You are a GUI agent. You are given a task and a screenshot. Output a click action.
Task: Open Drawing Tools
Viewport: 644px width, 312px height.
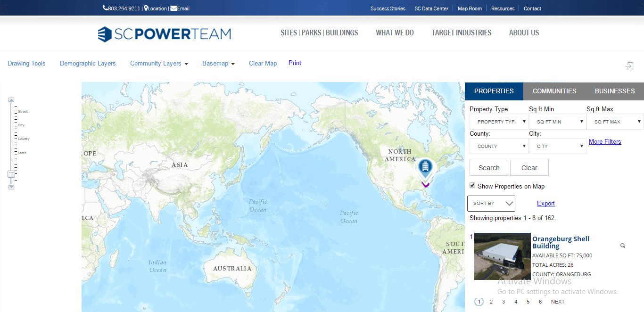pyautogui.click(x=26, y=64)
